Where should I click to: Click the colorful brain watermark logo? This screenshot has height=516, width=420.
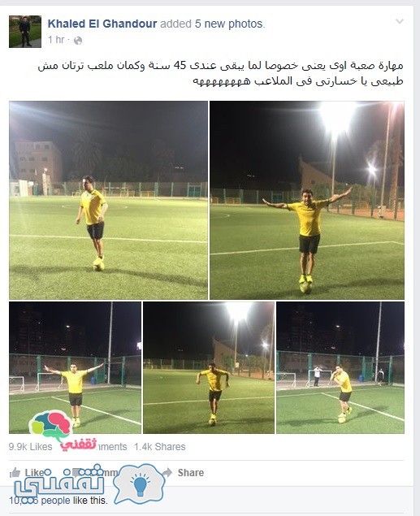(51, 426)
